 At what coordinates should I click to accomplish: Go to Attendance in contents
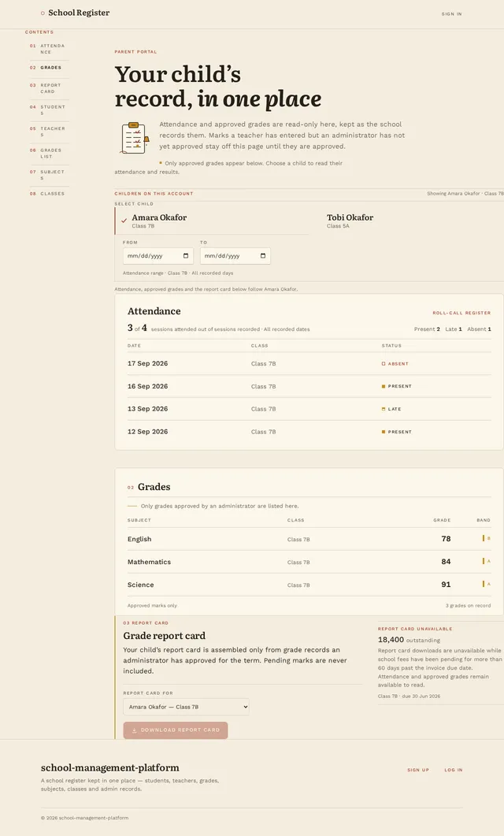pyautogui.click(x=49, y=49)
